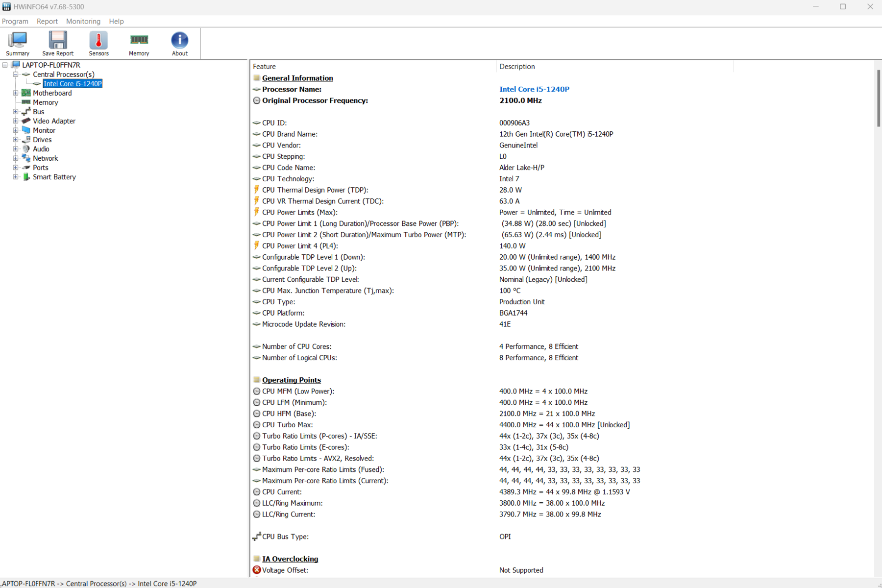
Task: Click the Ports connector icon in tree
Action: click(26, 168)
